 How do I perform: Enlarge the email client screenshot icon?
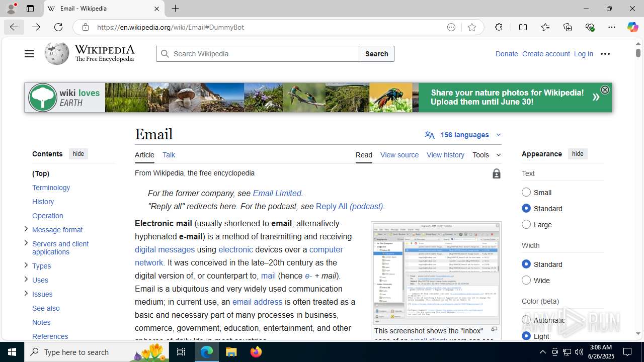click(494, 329)
